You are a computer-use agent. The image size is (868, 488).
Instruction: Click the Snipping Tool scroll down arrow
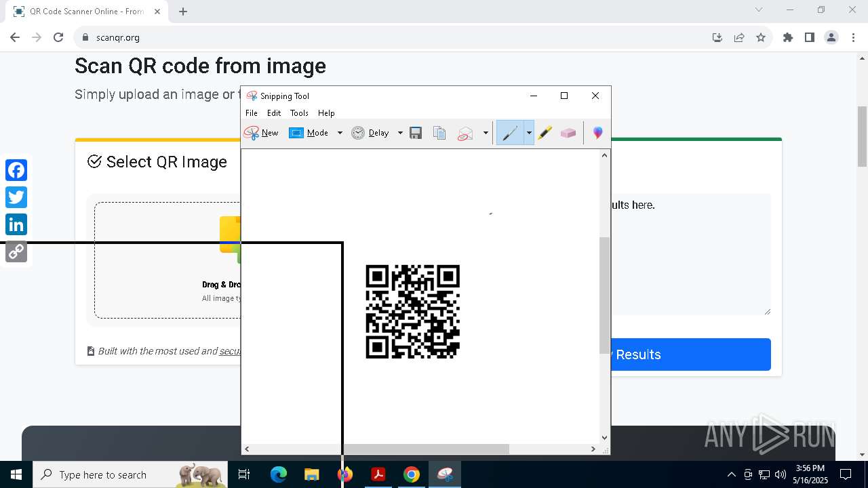coord(604,438)
